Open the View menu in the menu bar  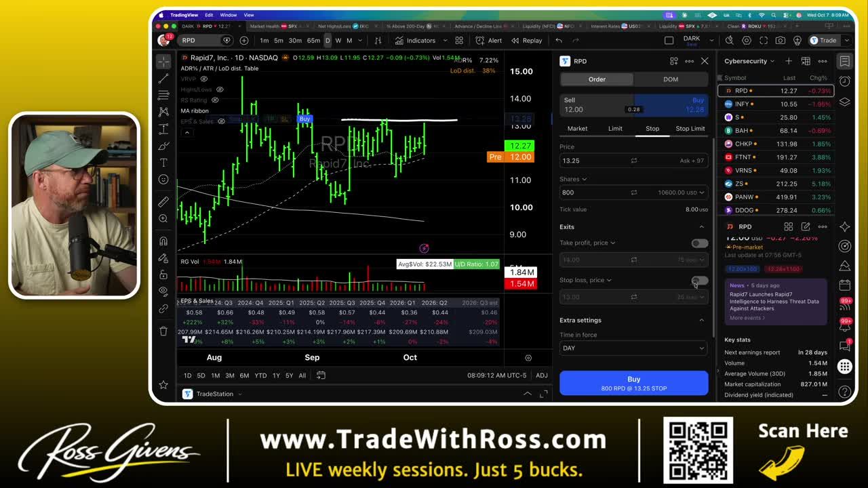(249, 15)
